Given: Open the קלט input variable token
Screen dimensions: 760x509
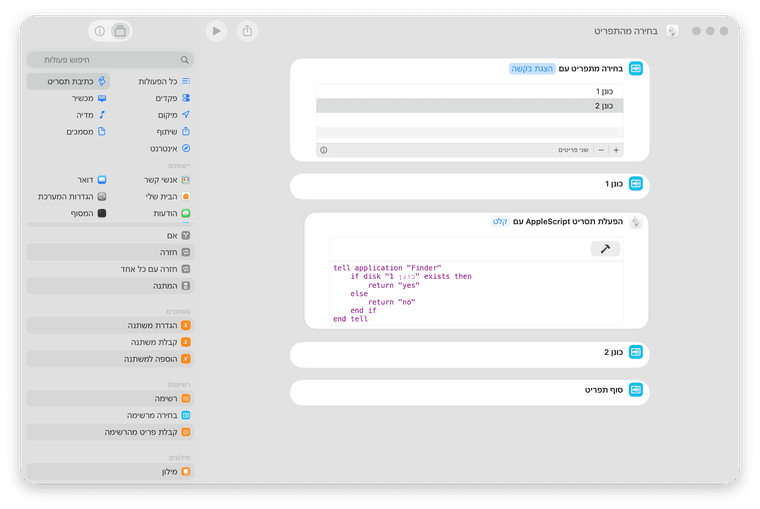Looking at the screenshot, I should 500,221.
